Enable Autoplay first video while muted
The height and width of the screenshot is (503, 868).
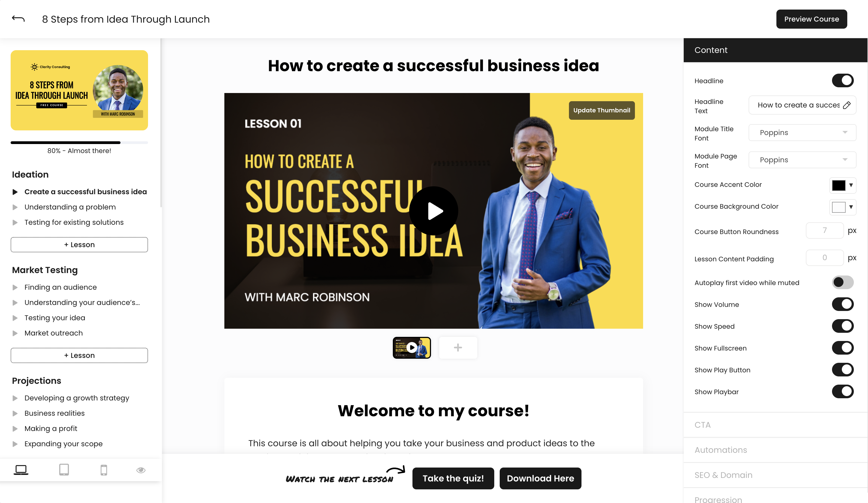[843, 282]
